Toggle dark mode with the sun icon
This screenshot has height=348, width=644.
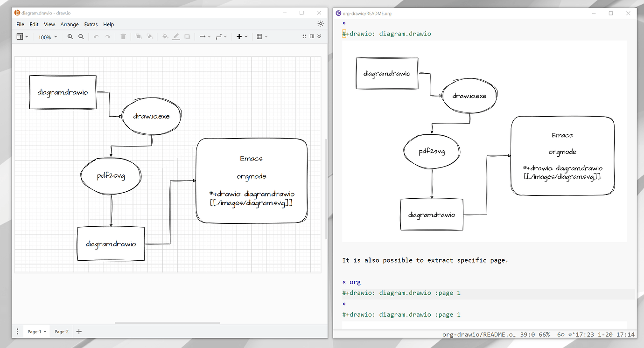coord(320,23)
